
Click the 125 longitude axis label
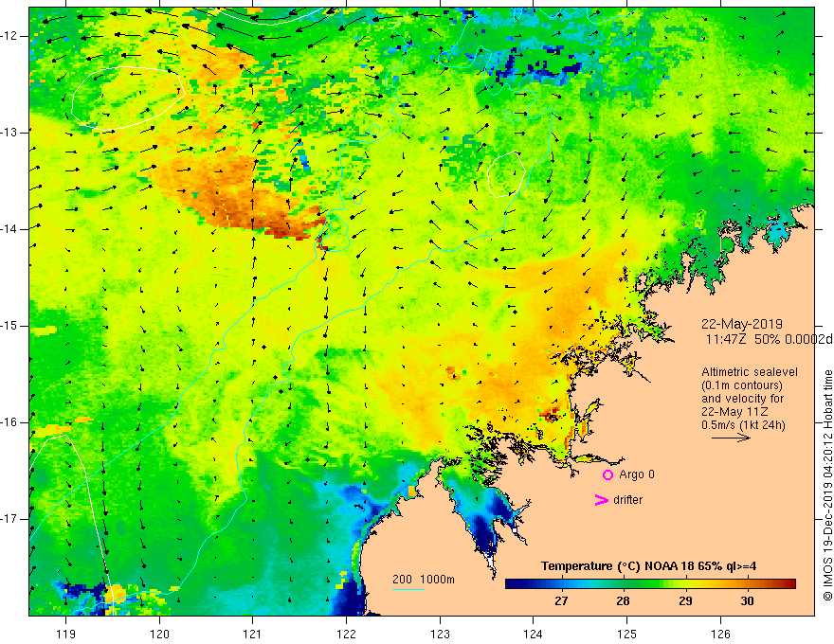(627, 634)
